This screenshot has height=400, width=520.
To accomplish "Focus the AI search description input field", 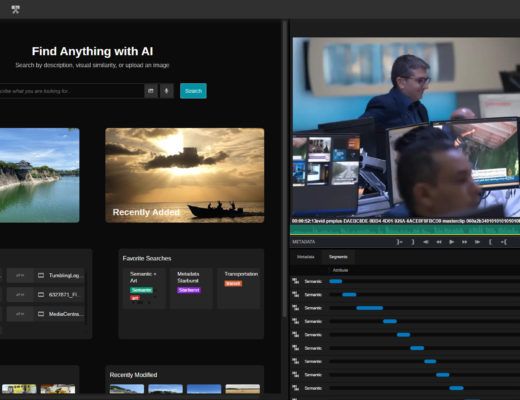I will tap(71, 91).
